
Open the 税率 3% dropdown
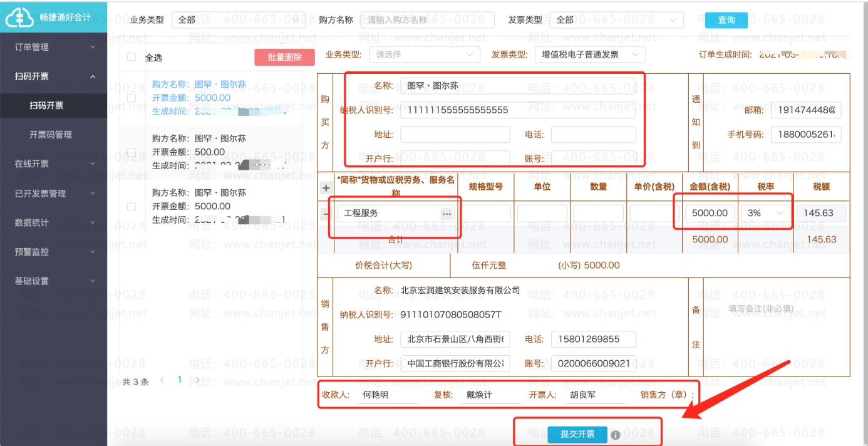click(765, 213)
